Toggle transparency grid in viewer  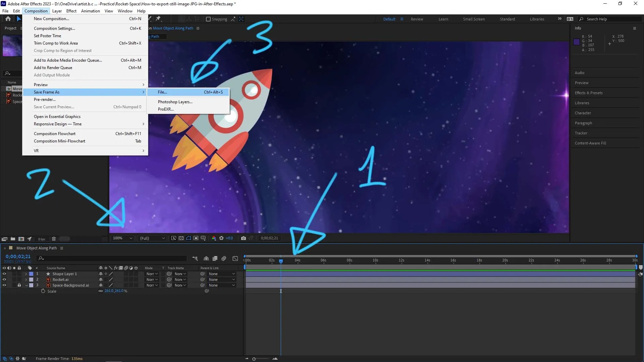pos(181,238)
